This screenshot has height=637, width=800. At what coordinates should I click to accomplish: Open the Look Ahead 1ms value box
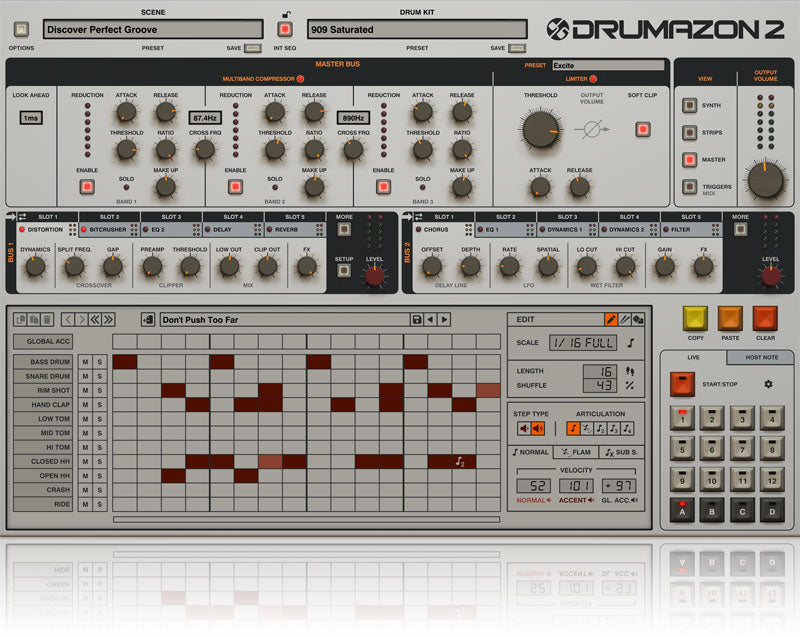[x=31, y=118]
